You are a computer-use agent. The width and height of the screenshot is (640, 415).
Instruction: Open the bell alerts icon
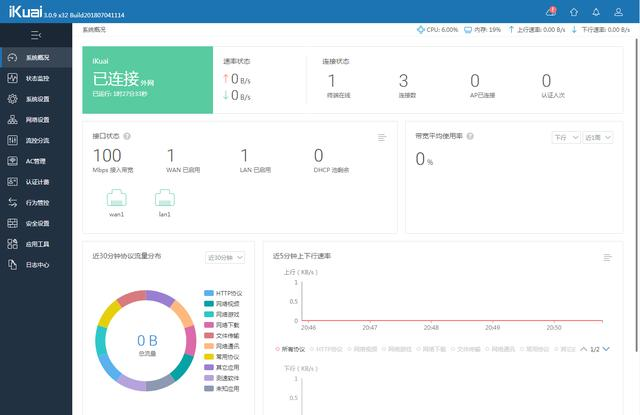pyautogui.click(x=597, y=11)
